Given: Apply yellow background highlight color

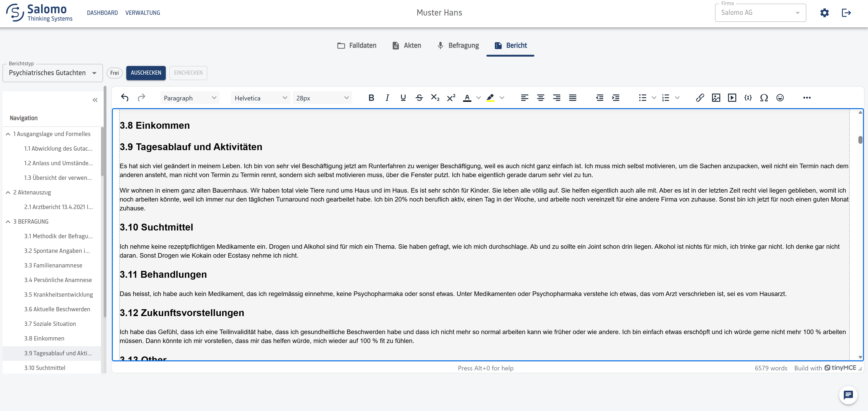Looking at the screenshot, I should coord(490,98).
